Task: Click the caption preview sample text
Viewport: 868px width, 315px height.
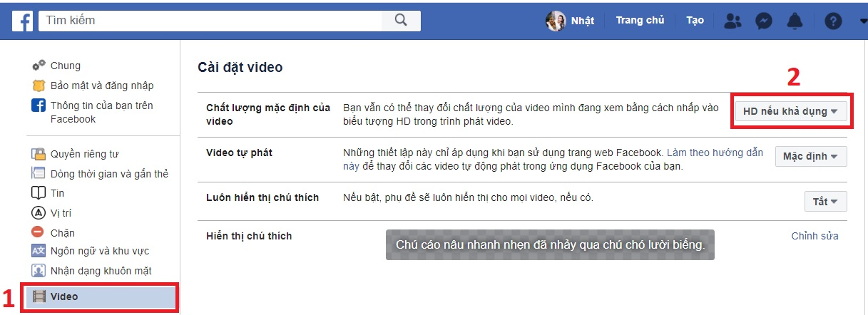Action: point(550,245)
